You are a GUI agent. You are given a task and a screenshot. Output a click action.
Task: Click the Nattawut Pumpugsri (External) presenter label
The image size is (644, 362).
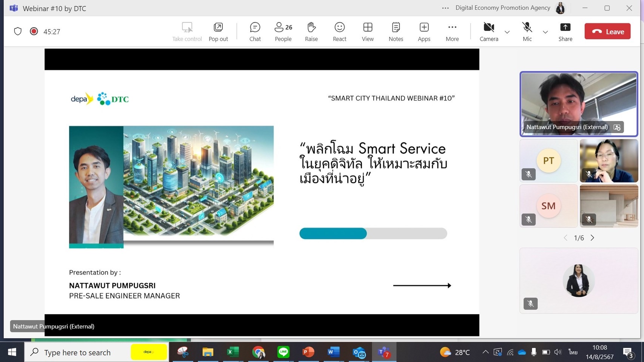coord(54,326)
